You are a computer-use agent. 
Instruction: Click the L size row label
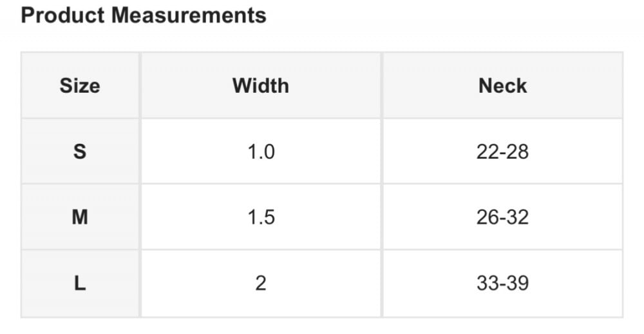(x=80, y=283)
